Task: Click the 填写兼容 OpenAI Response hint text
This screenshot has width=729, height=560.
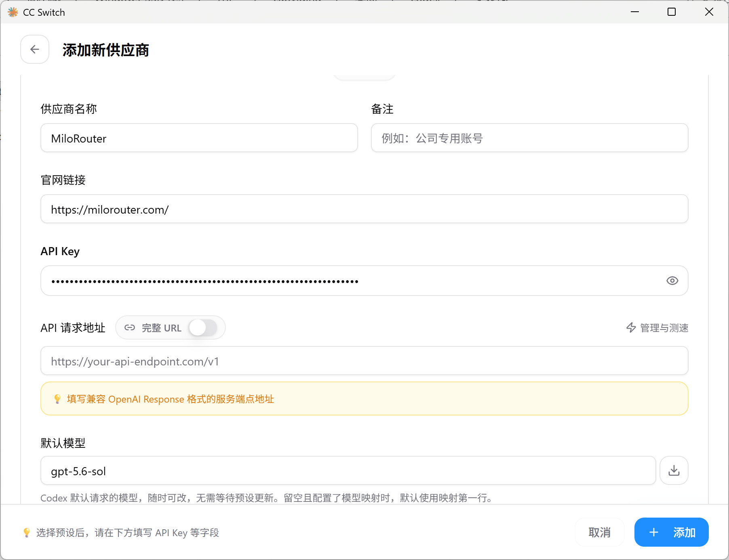Action: [x=171, y=399]
